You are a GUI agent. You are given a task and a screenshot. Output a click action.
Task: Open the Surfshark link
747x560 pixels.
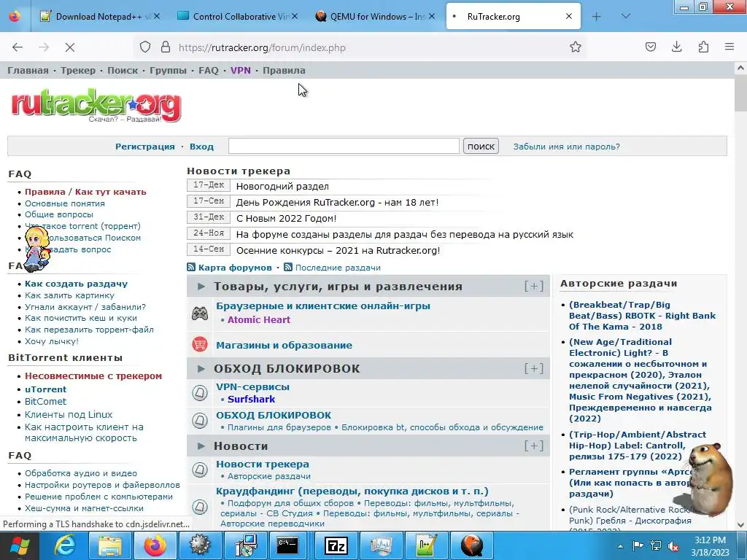coord(251,399)
